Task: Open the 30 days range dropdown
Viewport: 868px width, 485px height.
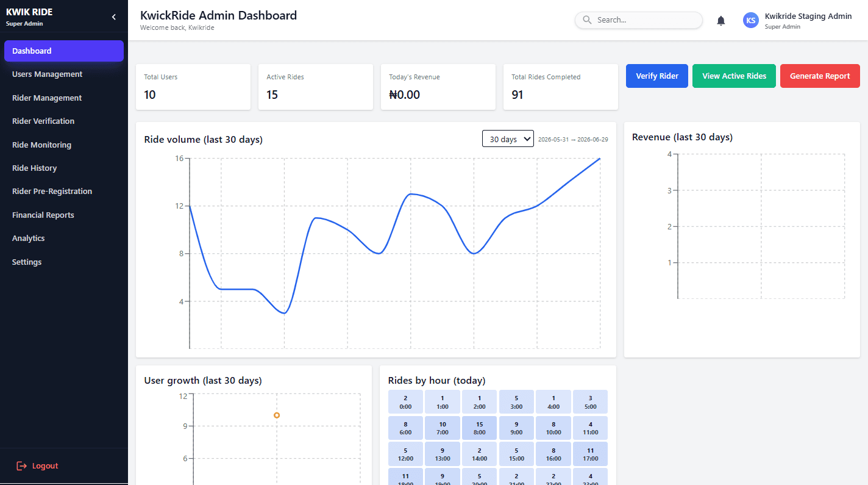Action: pos(508,139)
